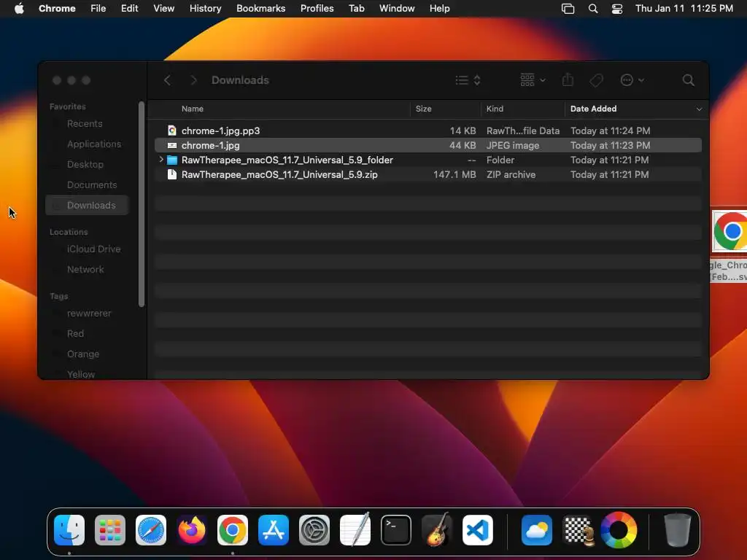Open Google Chrome from the Dock

click(x=233, y=530)
